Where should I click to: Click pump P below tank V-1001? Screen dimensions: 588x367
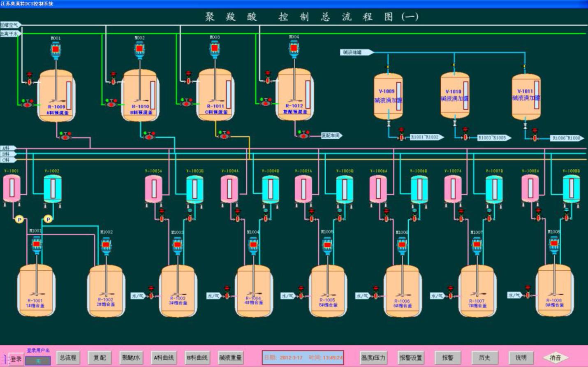tap(19, 219)
